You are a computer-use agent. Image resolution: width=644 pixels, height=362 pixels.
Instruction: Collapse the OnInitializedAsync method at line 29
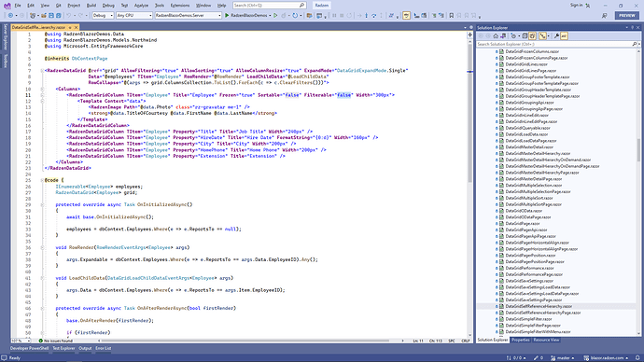coord(42,204)
